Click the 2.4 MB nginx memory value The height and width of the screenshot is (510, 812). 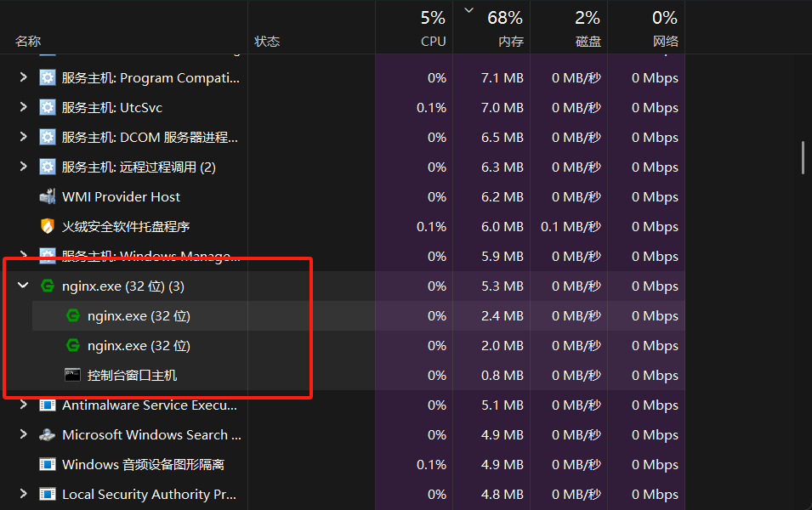tap(502, 315)
